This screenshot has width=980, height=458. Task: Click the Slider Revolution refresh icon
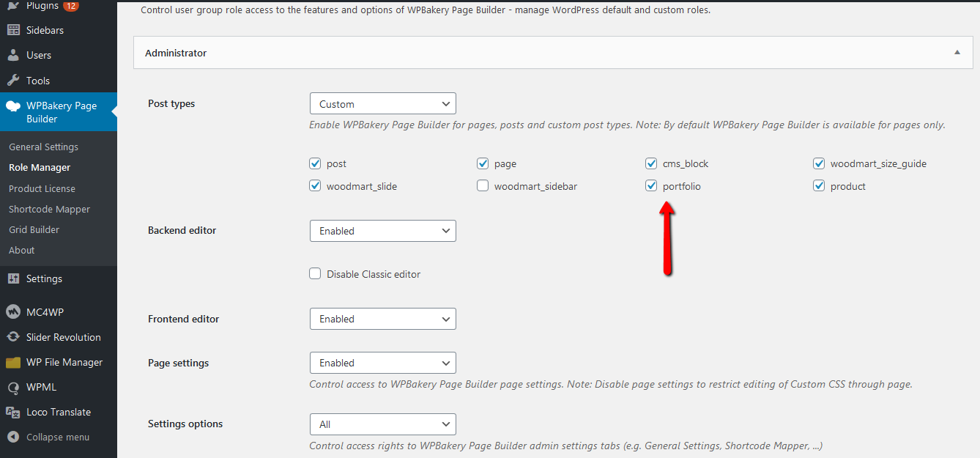pyautogui.click(x=13, y=337)
